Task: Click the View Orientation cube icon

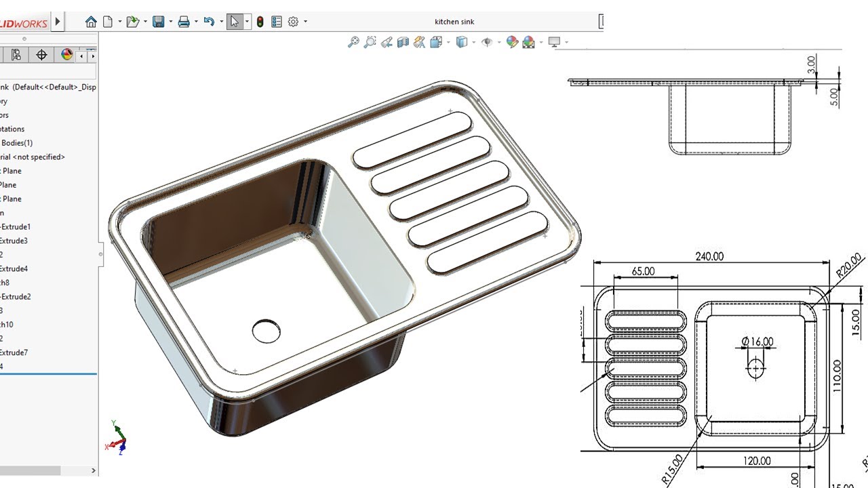Action: pyautogui.click(x=436, y=42)
